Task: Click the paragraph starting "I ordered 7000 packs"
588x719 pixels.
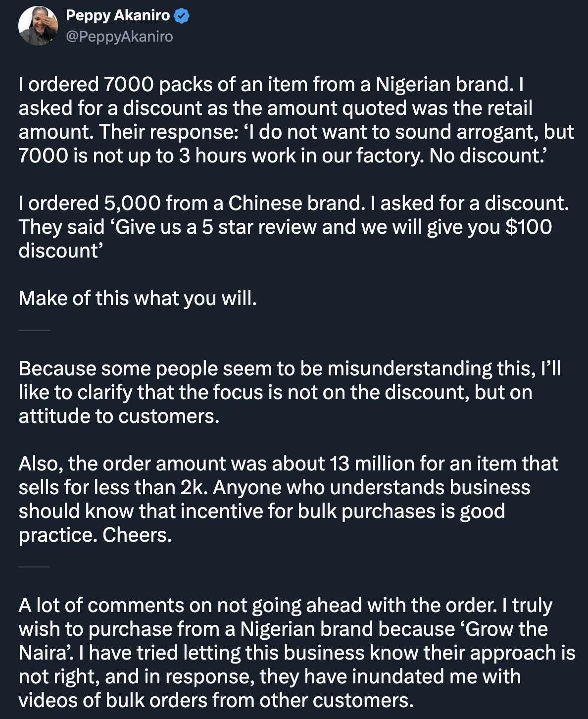Action: [x=295, y=120]
